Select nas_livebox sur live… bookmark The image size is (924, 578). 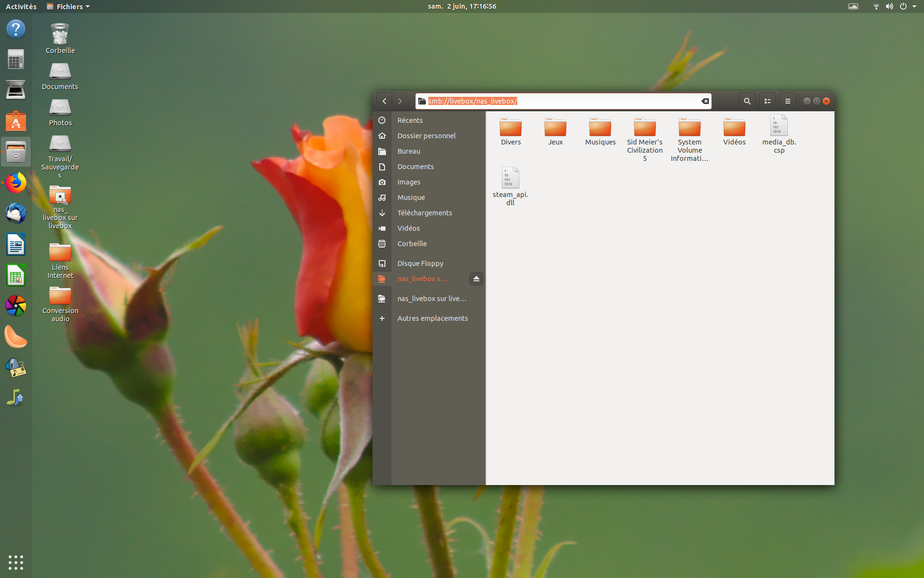pyautogui.click(x=429, y=299)
